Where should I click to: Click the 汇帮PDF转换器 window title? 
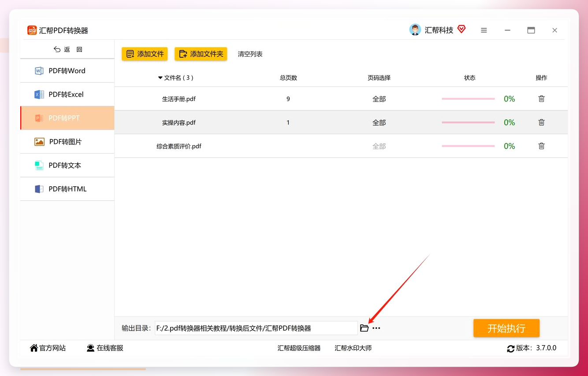click(x=63, y=30)
